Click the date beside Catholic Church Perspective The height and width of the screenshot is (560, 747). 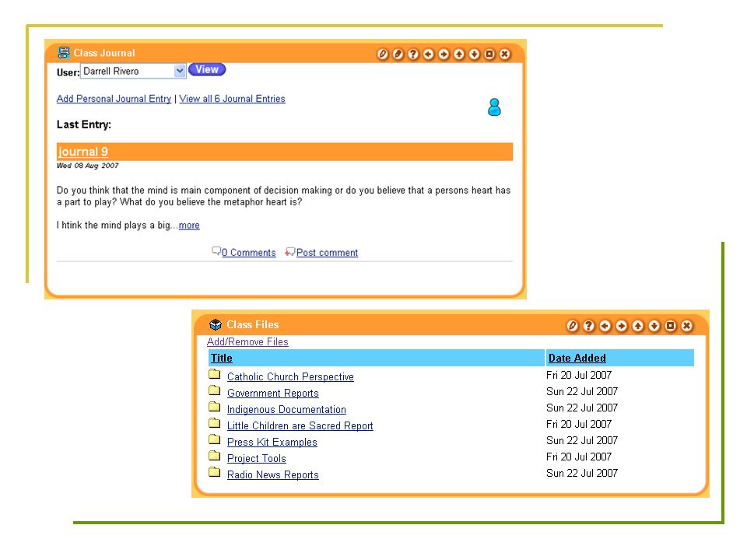click(579, 375)
